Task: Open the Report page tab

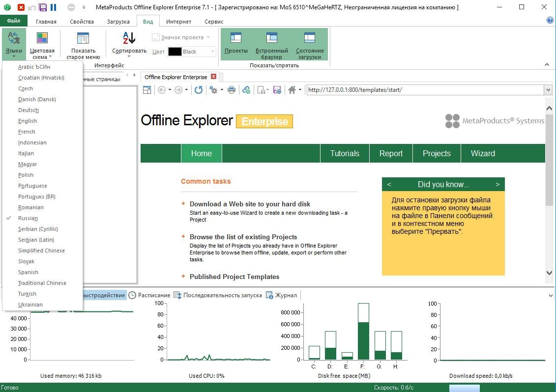Action: (x=391, y=153)
